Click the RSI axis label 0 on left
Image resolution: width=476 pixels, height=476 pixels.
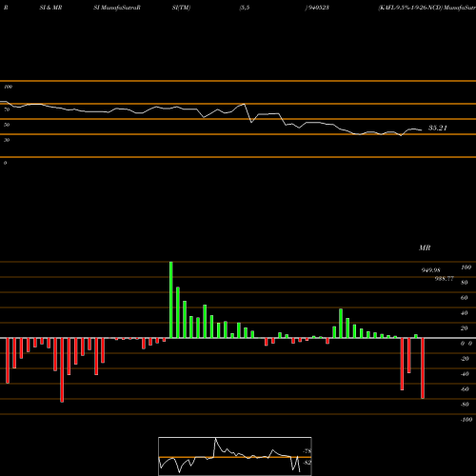click(x=5, y=163)
